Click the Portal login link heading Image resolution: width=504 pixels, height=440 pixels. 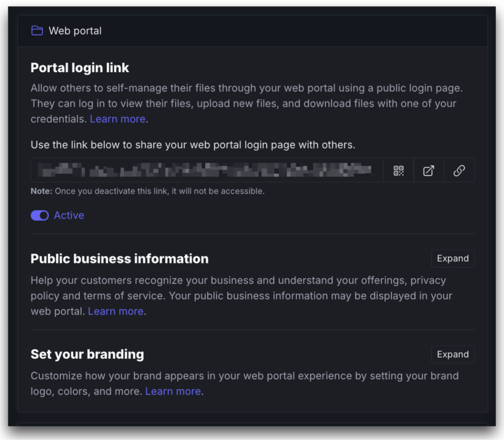(x=80, y=68)
